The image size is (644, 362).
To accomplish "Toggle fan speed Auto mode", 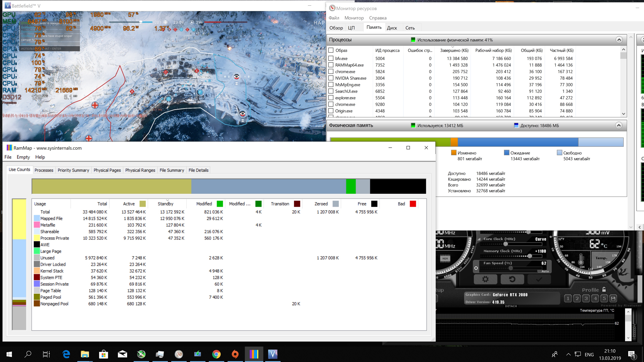I will [545, 271].
